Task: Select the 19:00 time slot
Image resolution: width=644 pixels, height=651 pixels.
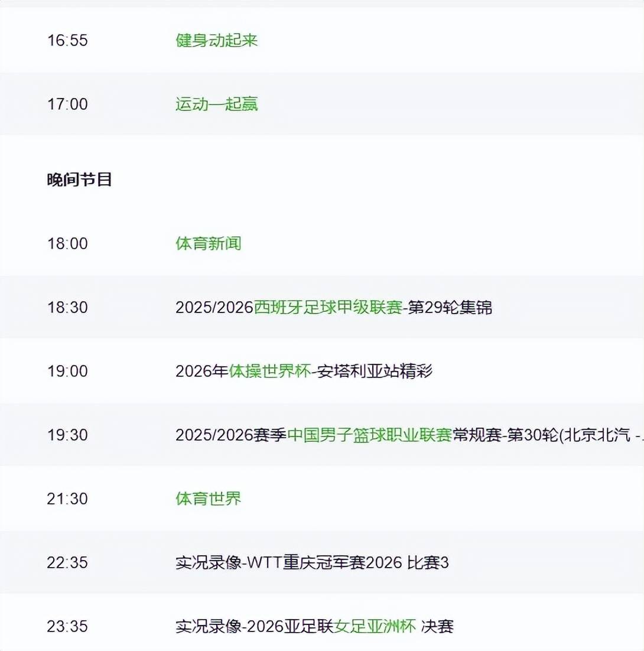Action: pos(67,371)
